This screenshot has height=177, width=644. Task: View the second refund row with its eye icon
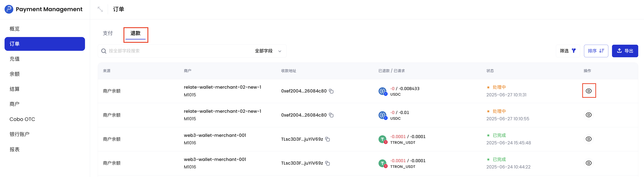click(589, 115)
